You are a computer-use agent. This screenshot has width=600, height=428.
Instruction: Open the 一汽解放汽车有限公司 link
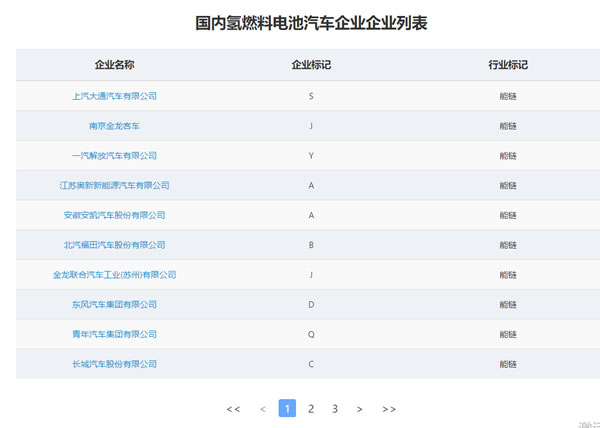click(114, 156)
